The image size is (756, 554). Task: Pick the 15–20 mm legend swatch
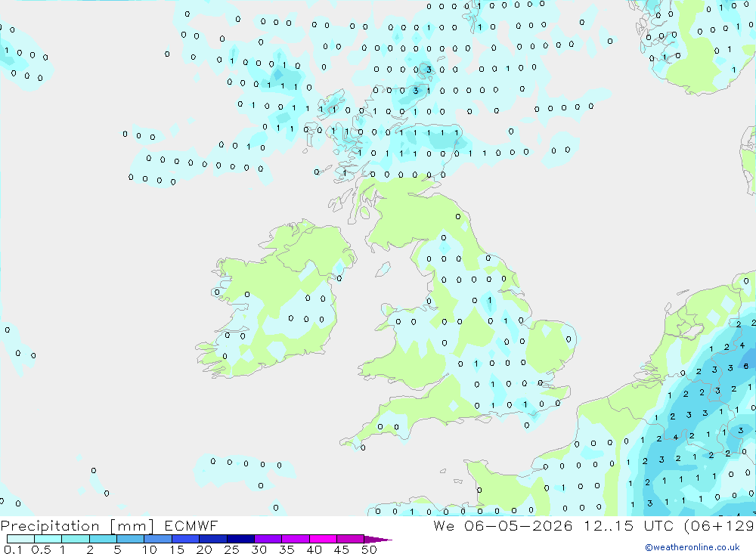[x=186, y=539]
